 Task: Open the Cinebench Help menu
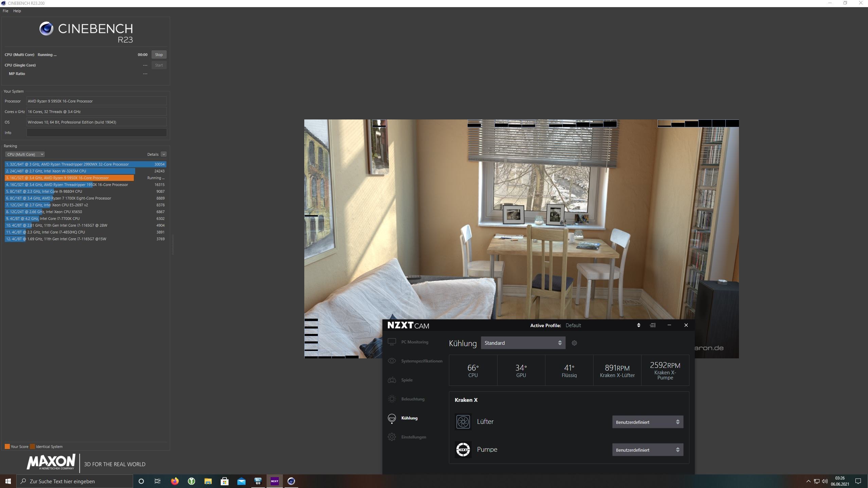point(17,11)
